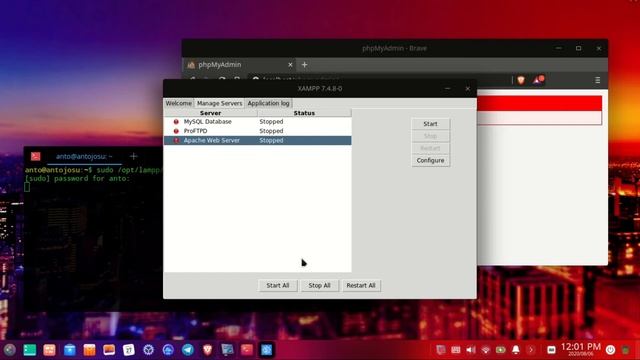Click the greyed Stop button

coord(431,136)
